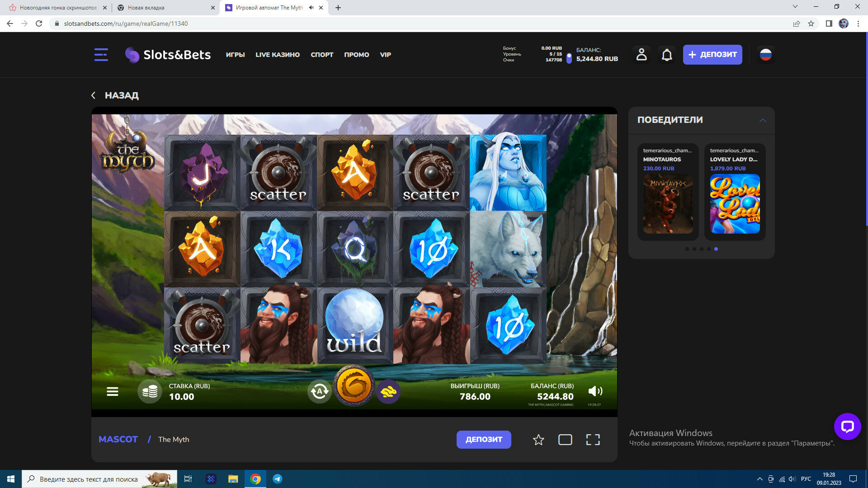This screenshot has height=488, width=868.
Task: Mute the game sound speaker
Action: click(595, 391)
